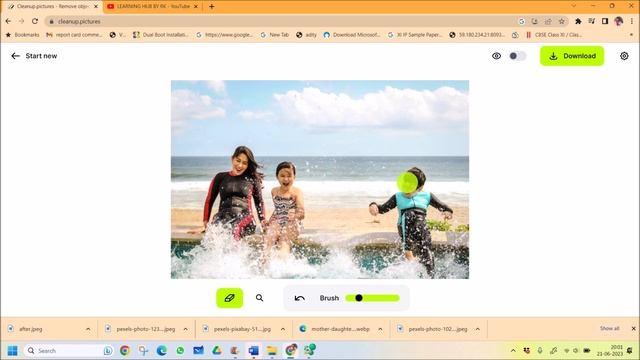Activate the magnifier zoom tool

click(259, 298)
